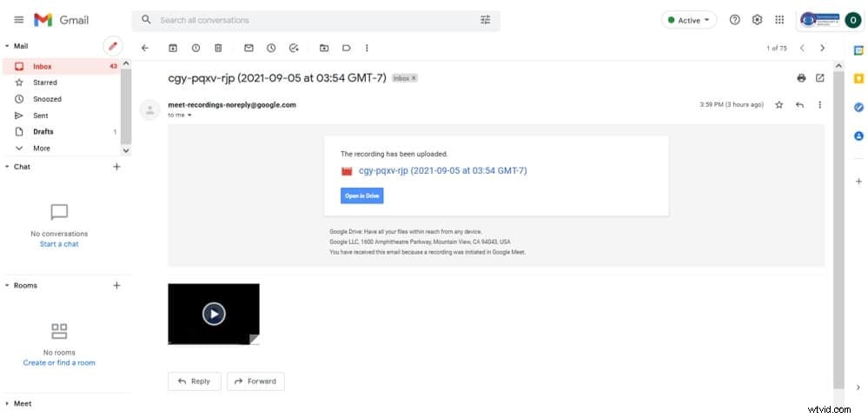The image size is (868, 418).
Task: Open search options filter icon
Action: click(486, 20)
